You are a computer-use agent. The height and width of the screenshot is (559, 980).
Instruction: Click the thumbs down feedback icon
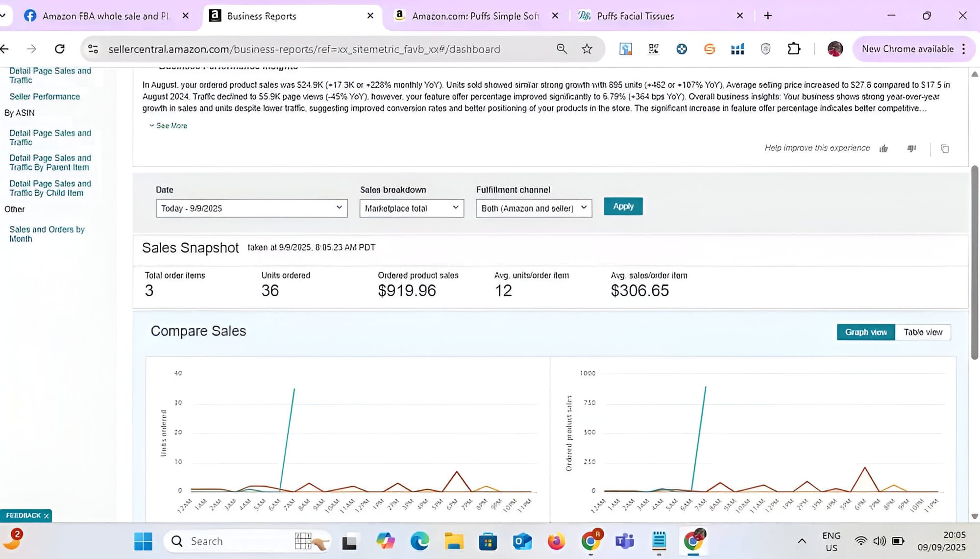click(911, 149)
